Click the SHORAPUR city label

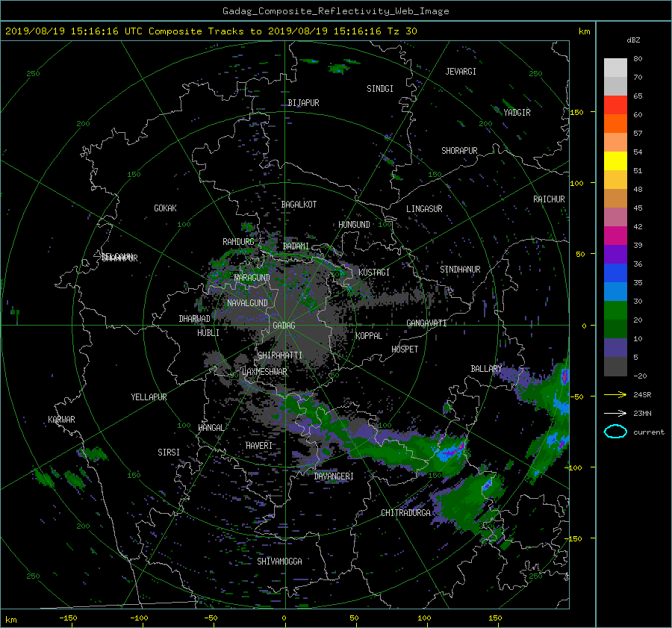click(x=459, y=151)
